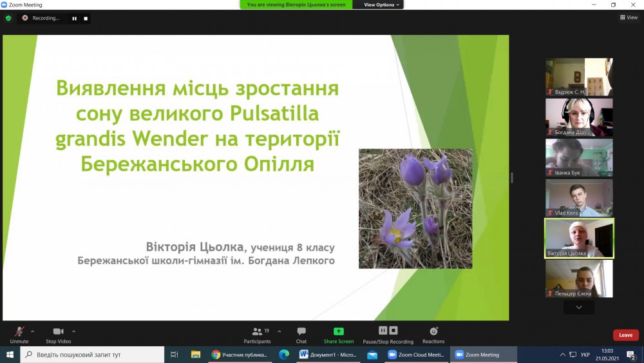Stop recording using top-left stop square
This screenshot has height=363, width=644.
coord(86,18)
